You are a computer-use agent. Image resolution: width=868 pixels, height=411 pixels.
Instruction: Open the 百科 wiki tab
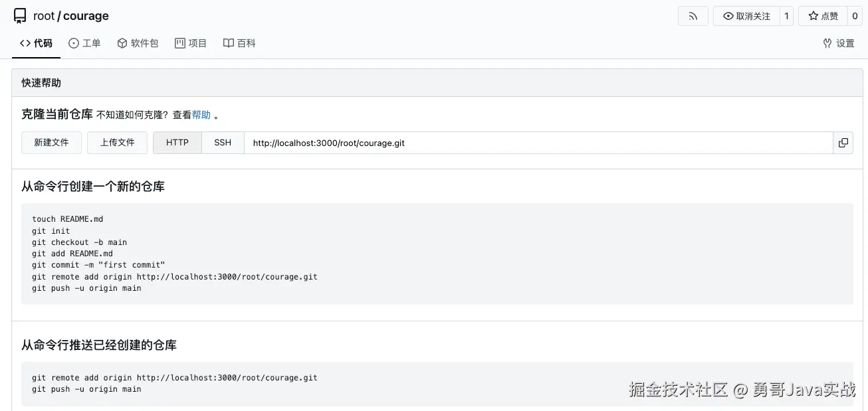pos(239,43)
